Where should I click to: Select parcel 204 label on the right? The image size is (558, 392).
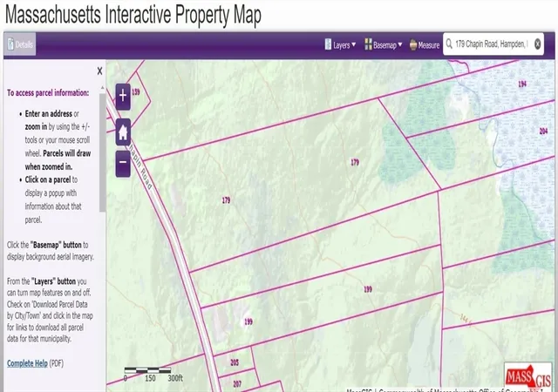pos(543,132)
